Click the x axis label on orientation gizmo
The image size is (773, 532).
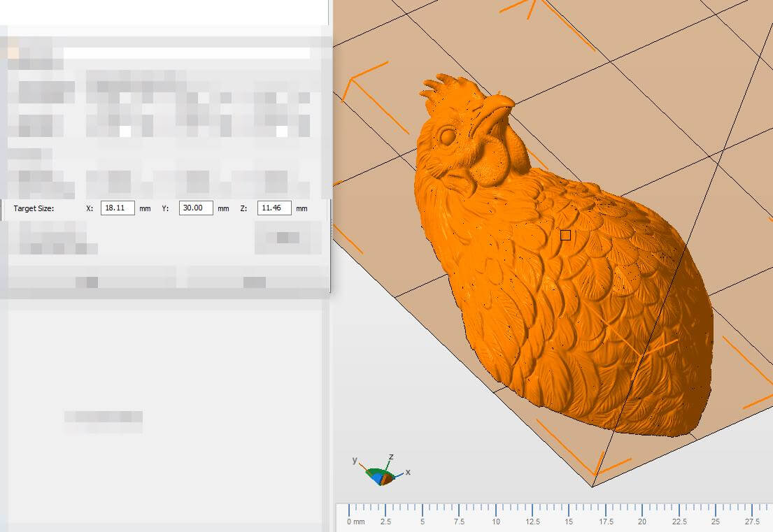[x=408, y=472]
